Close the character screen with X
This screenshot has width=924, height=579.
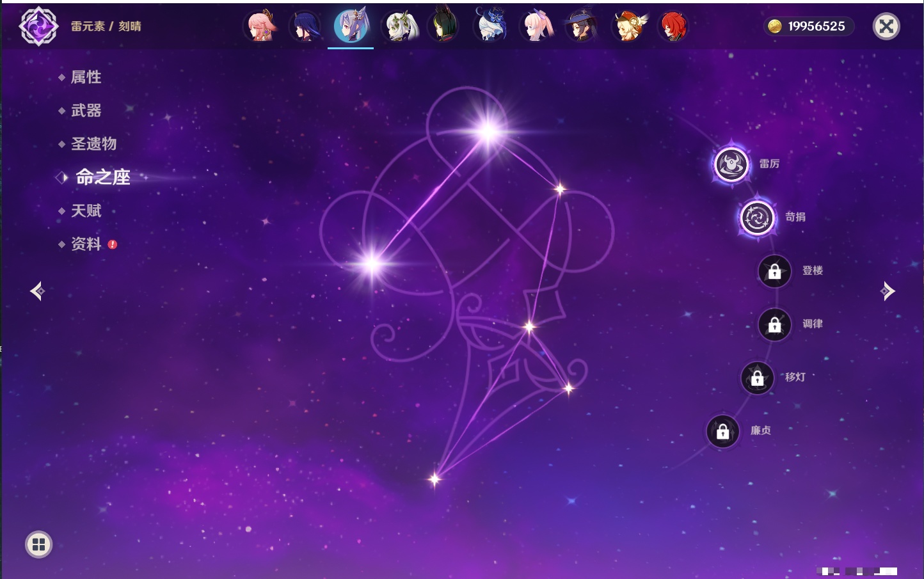(886, 26)
